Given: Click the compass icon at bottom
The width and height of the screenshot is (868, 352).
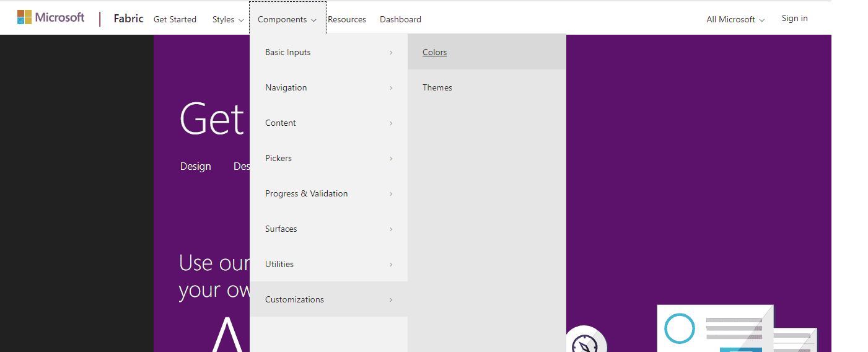Looking at the screenshot, I should (585, 342).
